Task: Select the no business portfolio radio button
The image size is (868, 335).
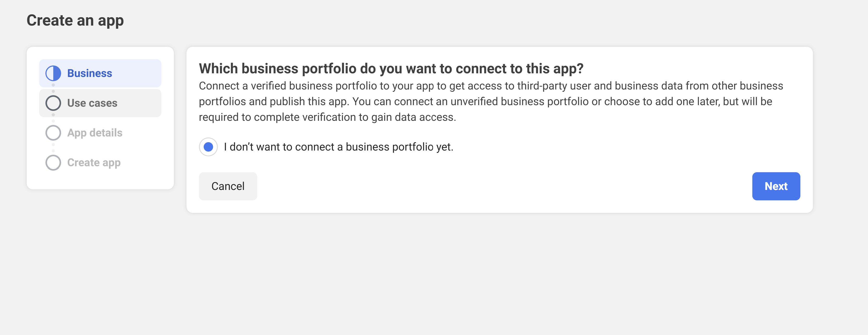Action: 208,147
